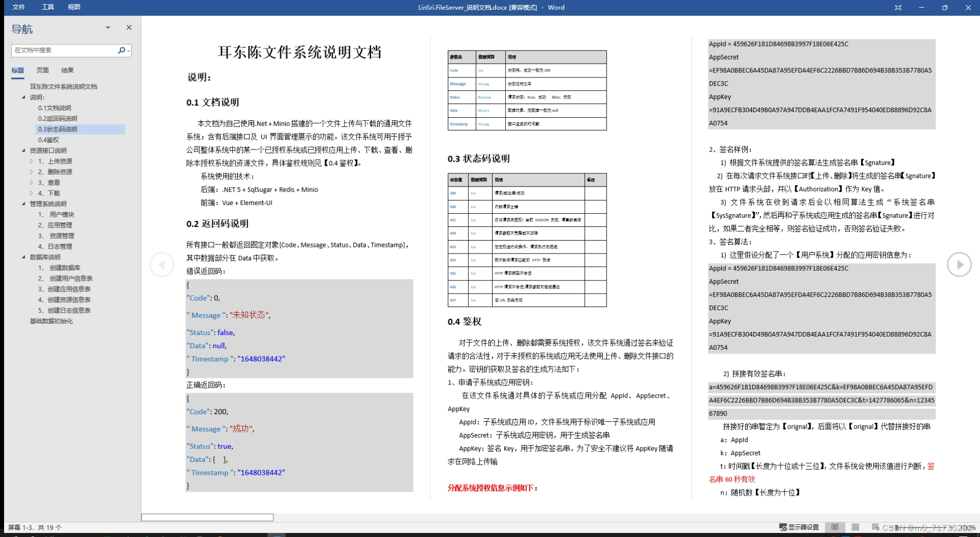Go to 1、用户模块 heading
980x537 pixels.
[56, 215]
